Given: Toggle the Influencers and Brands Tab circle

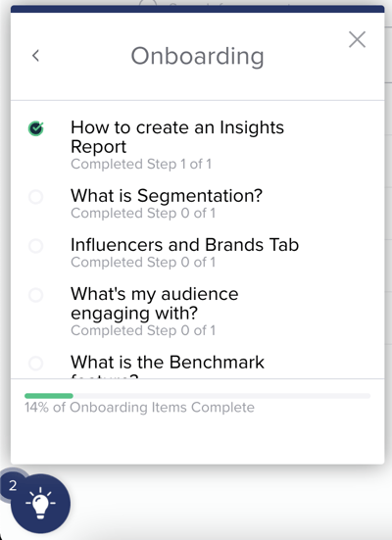Looking at the screenshot, I should point(36,246).
